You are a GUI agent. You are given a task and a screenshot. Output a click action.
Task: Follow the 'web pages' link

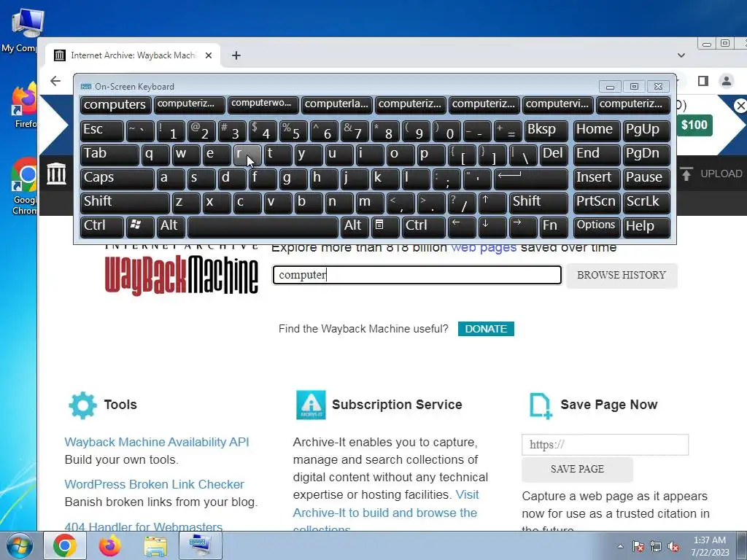click(x=484, y=248)
